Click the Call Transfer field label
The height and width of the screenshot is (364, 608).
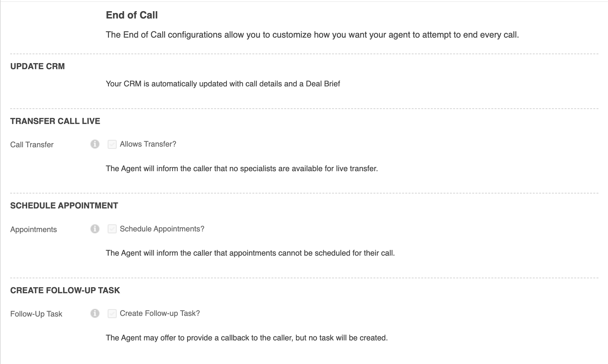pyautogui.click(x=32, y=145)
